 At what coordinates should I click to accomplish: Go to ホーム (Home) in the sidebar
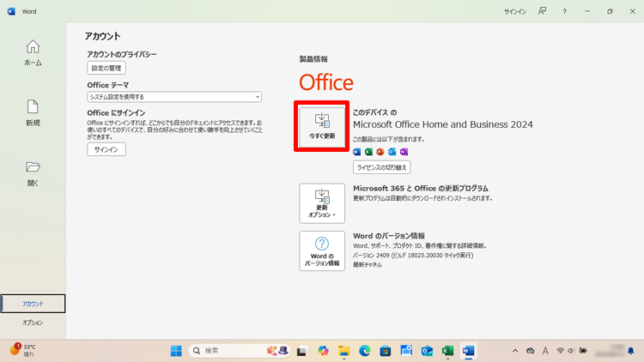click(33, 52)
